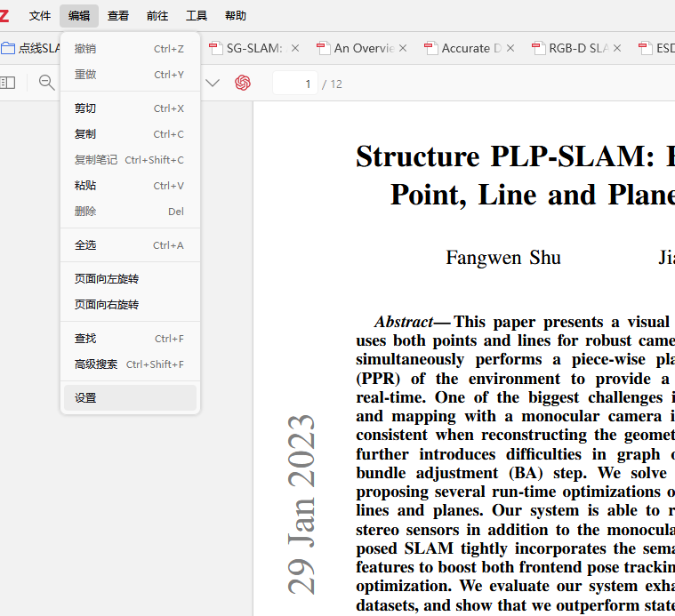Switch to the 点线SLA library tab

(30, 48)
